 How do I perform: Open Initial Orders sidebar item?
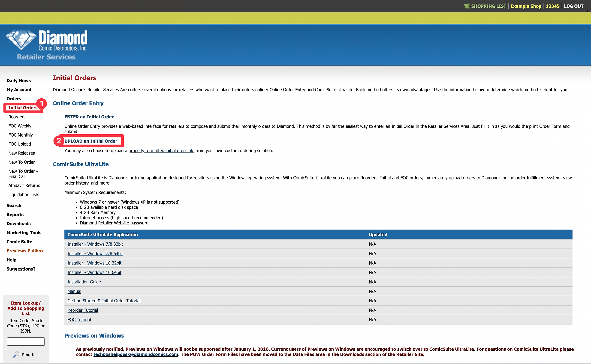23,108
